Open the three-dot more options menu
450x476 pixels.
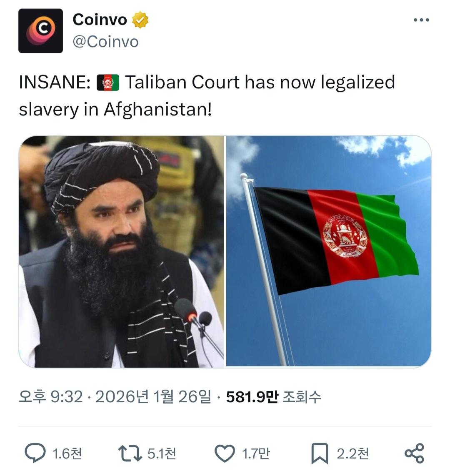(x=421, y=20)
